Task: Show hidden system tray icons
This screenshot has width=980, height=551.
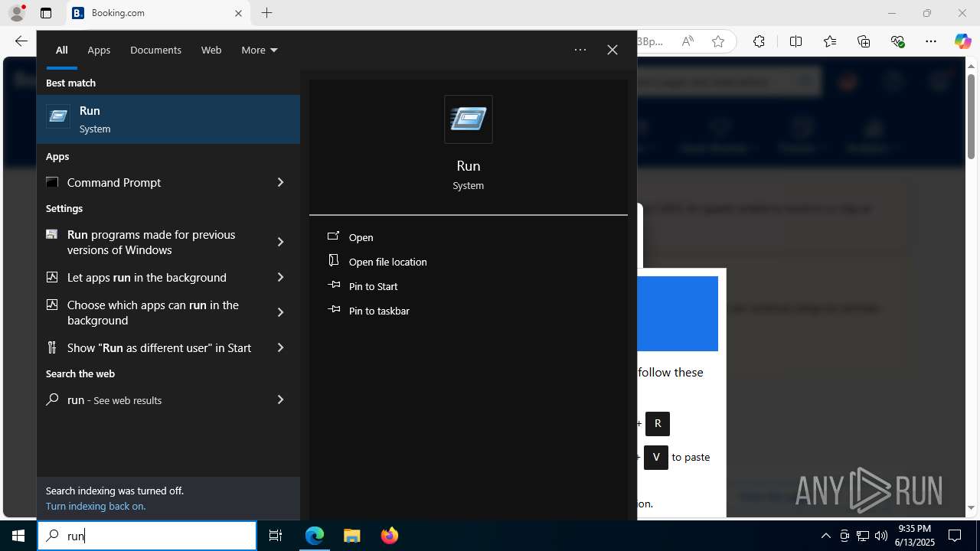Action: click(x=825, y=536)
